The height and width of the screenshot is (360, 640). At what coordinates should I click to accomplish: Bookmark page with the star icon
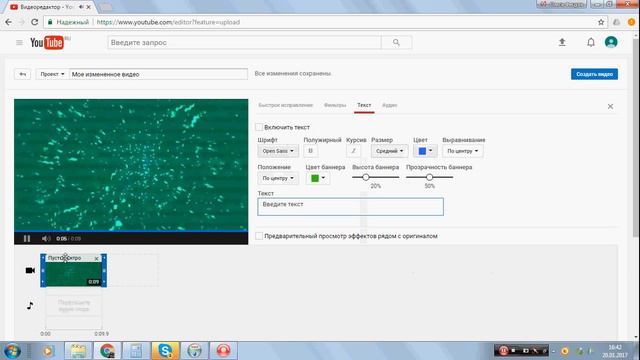[601, 22]
